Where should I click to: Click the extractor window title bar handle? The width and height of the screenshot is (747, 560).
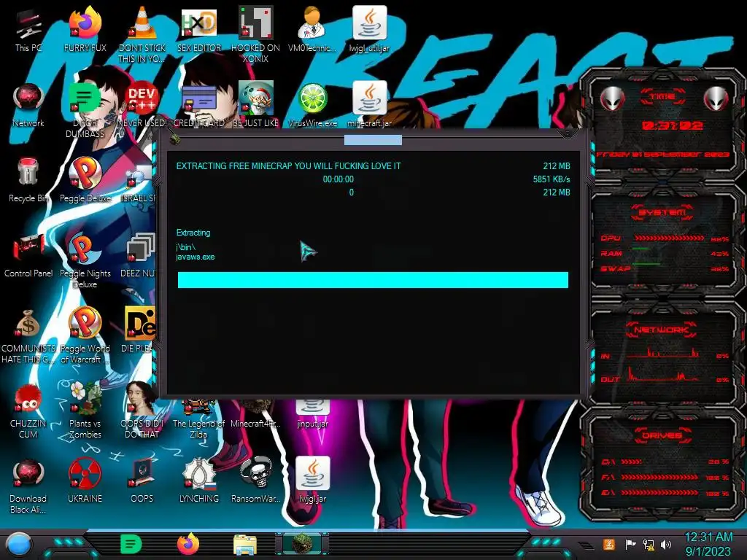click(373, 139)
